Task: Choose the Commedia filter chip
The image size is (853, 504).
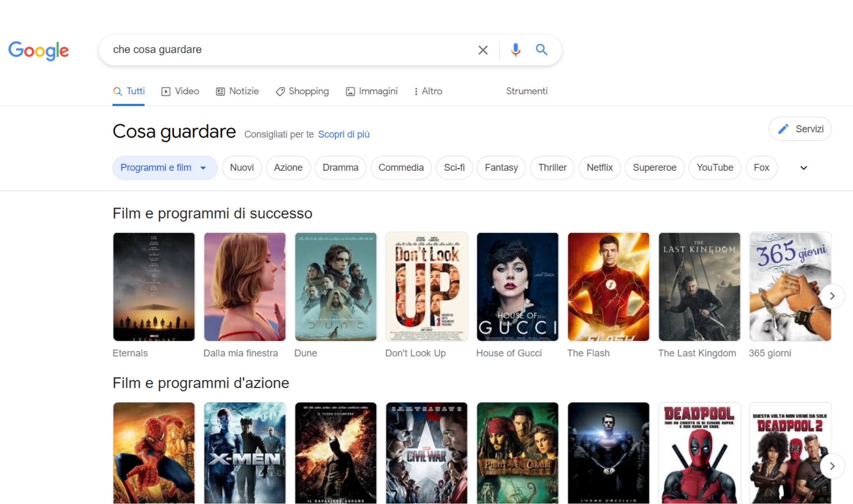Action: 401,168
